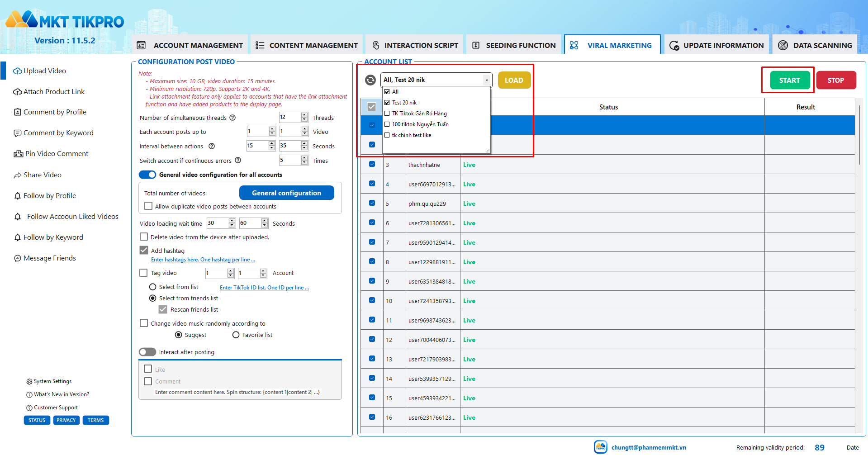
Task: Open the 'Enter hashtags here' link
Action: tap(203, 260)
